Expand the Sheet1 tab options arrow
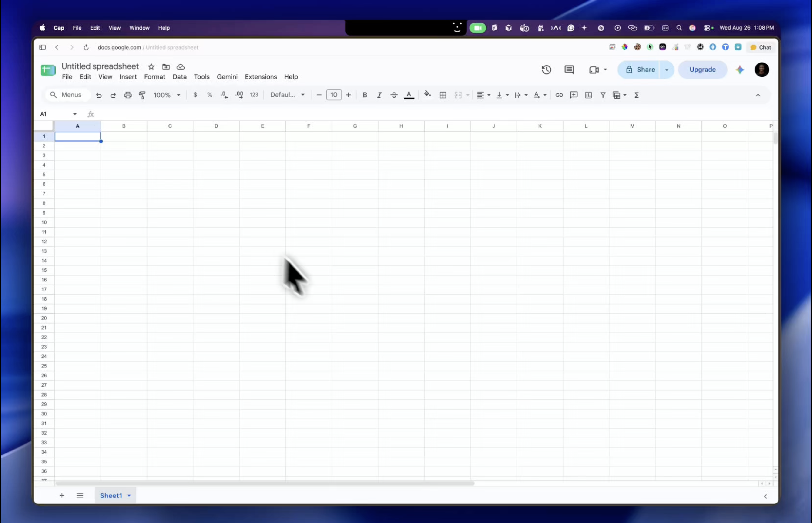 pos(129,496)
